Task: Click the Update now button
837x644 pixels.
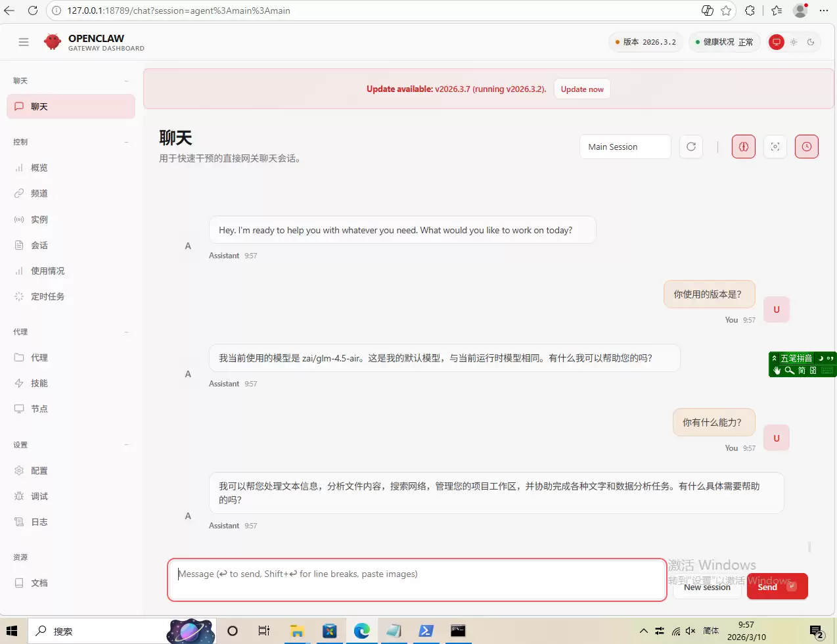Action: click(x=581, y=89)
